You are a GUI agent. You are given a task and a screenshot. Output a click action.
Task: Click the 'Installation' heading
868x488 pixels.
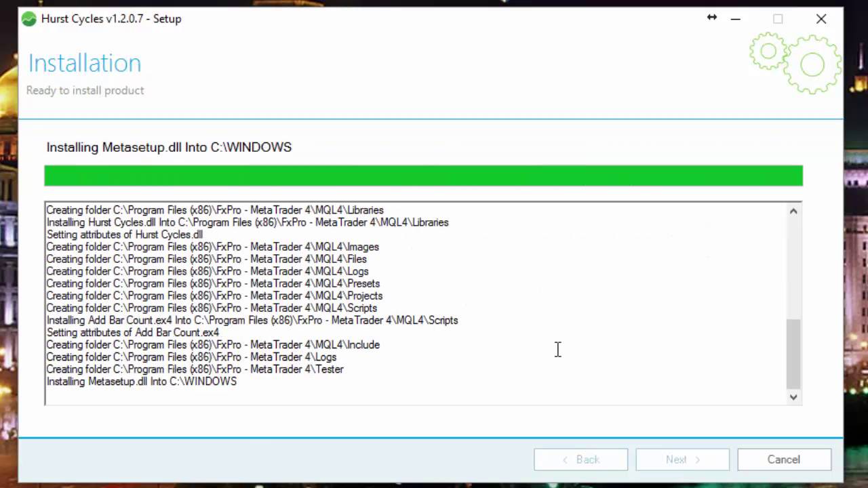[85, 63]
